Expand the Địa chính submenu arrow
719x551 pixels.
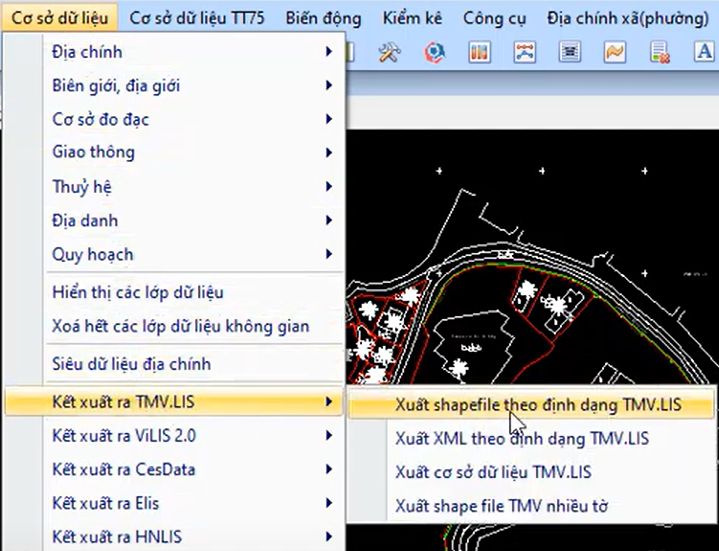pyautogui.click(x=329, y=51)
